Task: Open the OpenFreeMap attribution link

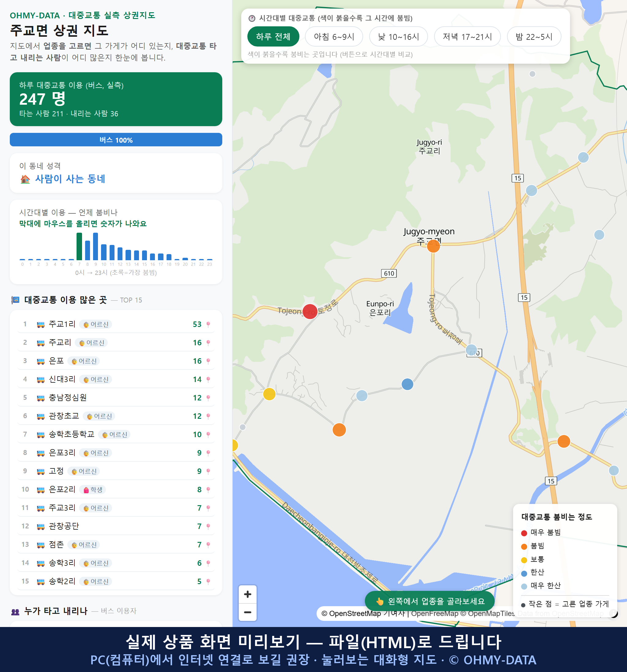Action: tap(434, 614)
